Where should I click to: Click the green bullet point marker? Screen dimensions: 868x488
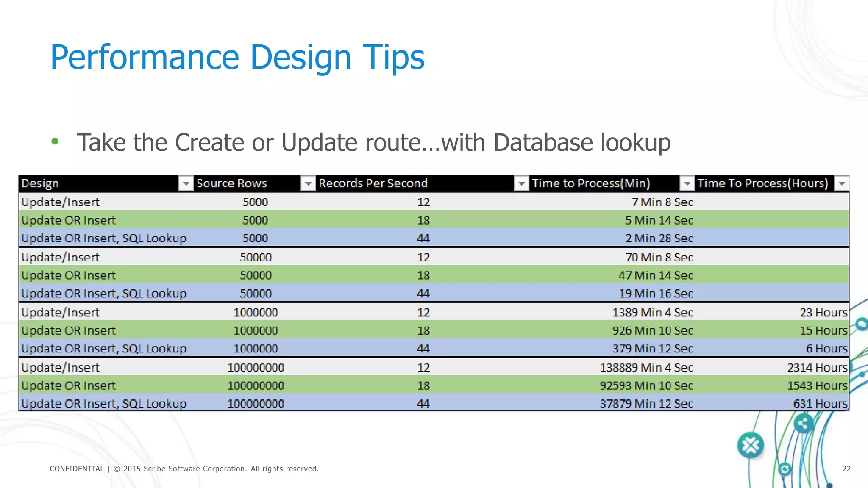coord(55,141)
